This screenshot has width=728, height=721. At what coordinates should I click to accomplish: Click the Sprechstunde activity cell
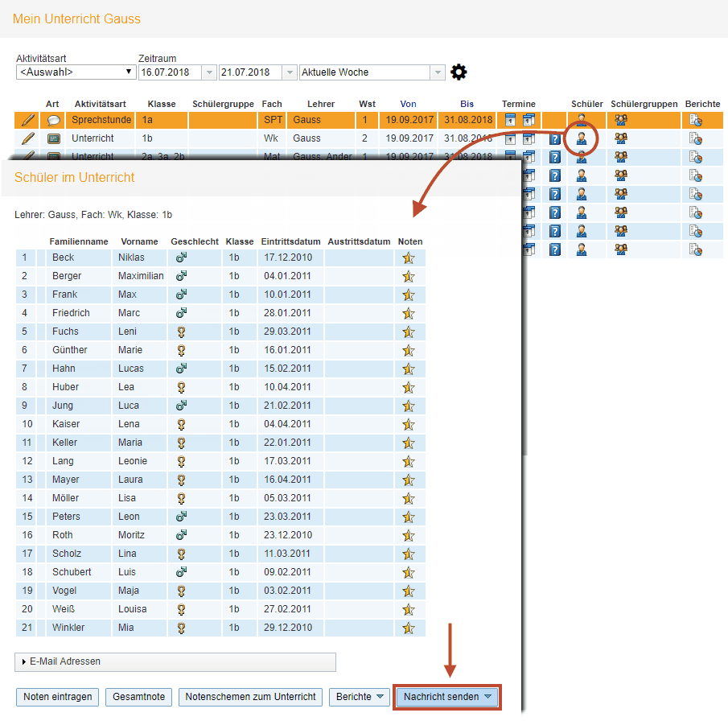pyautogui.click(x=101, y=120)
